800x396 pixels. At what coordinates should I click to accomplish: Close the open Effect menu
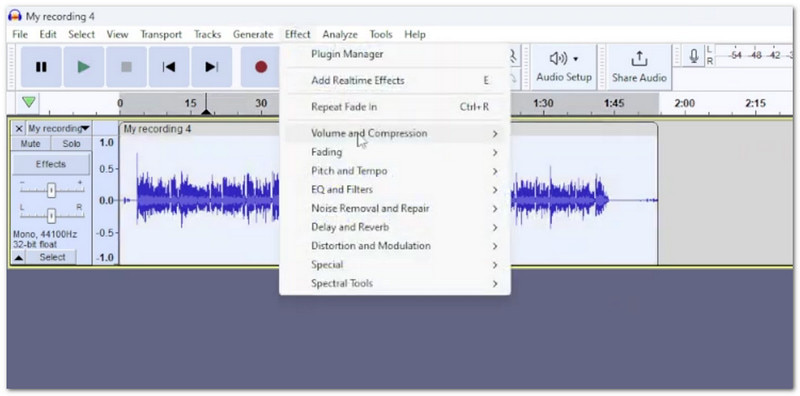click(297, 35)
